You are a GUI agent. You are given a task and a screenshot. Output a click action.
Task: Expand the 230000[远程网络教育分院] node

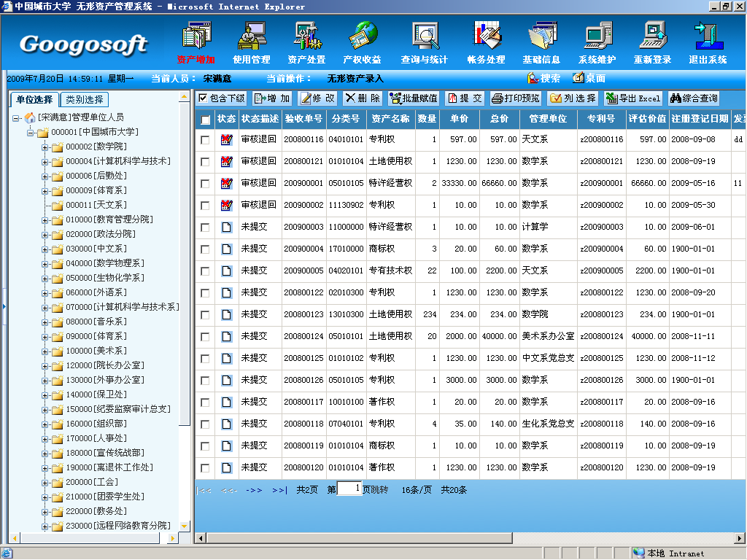44,526
